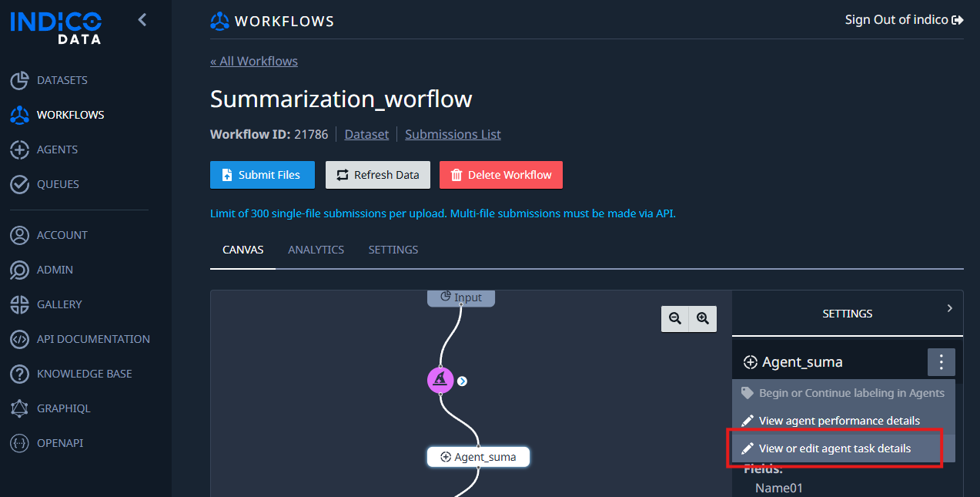
Task: Switch to the Analytics tab
Action: [316, 250]
